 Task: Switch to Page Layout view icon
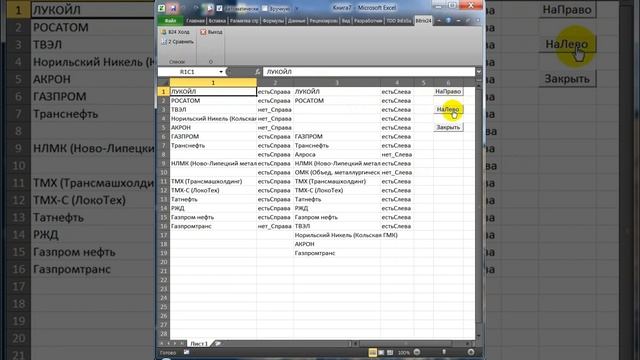(x=381, y=352)
